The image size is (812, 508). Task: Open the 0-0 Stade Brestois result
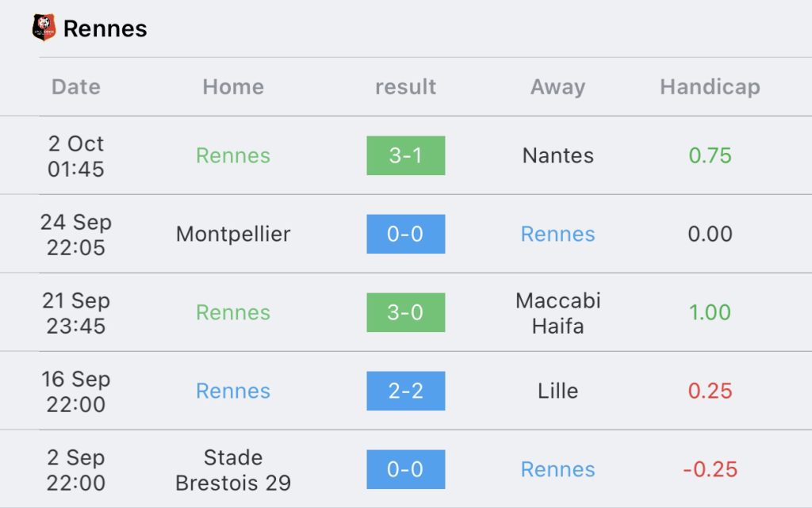coord(405,469)
